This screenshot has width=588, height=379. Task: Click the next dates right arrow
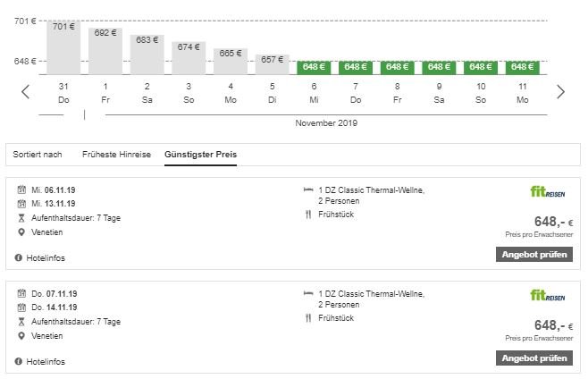click(560, 91)
